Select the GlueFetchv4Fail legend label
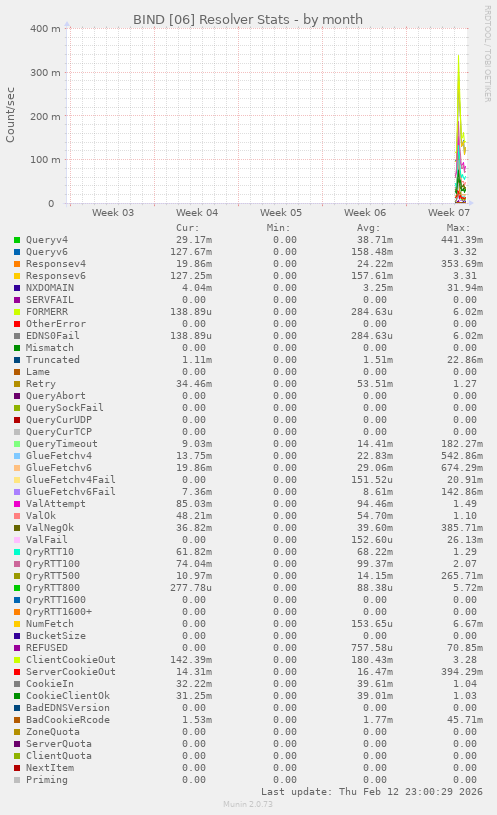The image size is (497, 815). pos(71,479)
